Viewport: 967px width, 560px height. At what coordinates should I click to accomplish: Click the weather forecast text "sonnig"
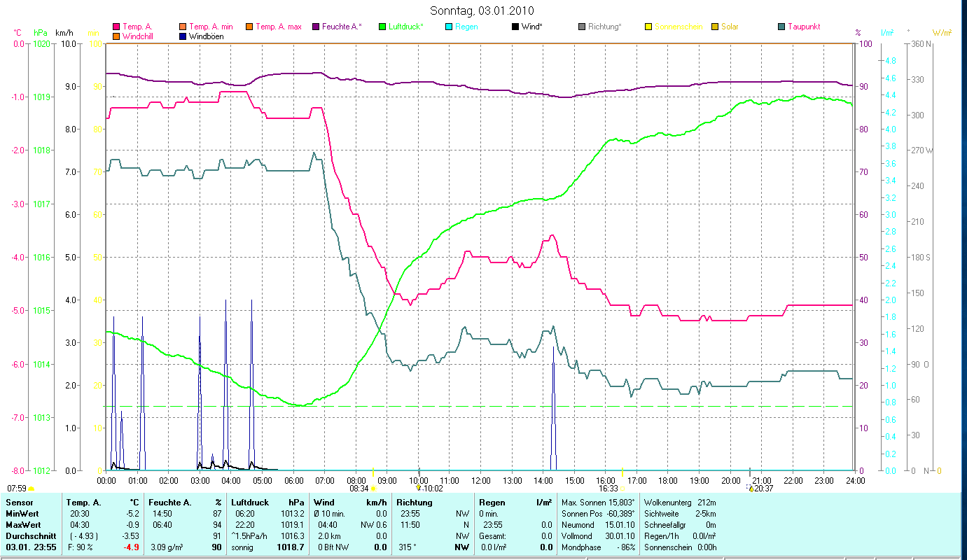click(x=243, y=547)
